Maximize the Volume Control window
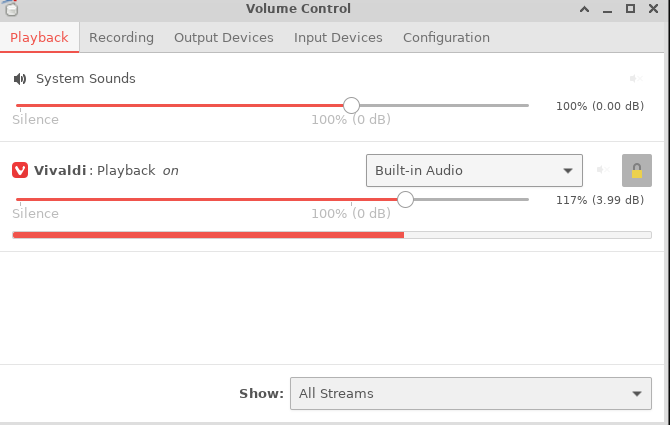Image resolution: width=670 pixels, height=425 pixels. (630, 9)
